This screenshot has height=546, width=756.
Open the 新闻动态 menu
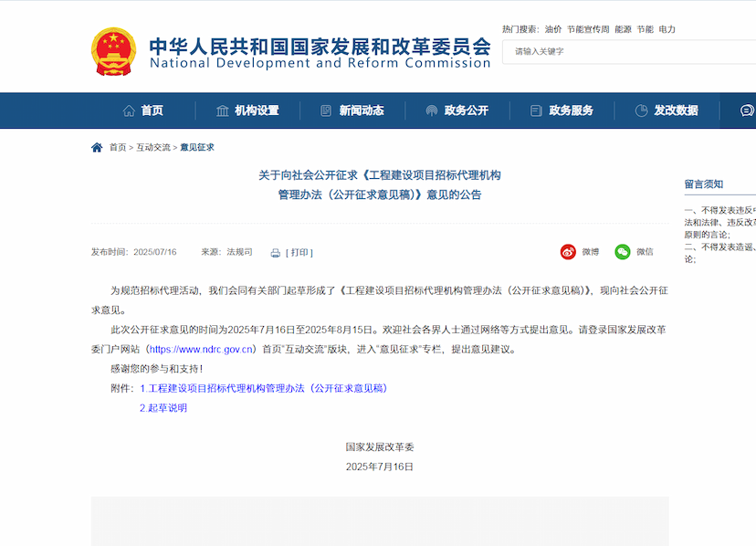click(x=362, y=111)
